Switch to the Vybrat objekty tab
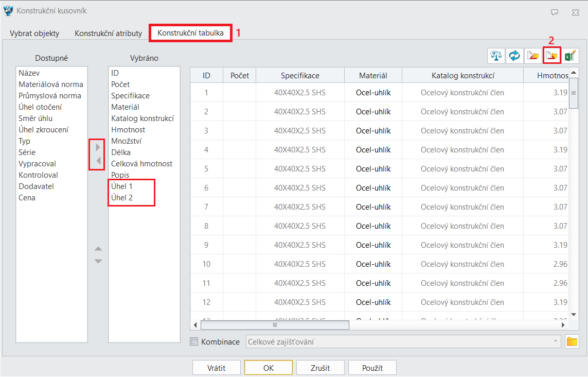 pos(34,33)
